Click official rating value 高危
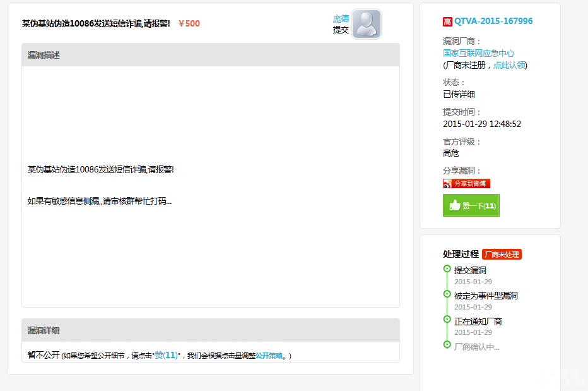The height and width of the screenshot is (391, 588). (x=450, y=153)
